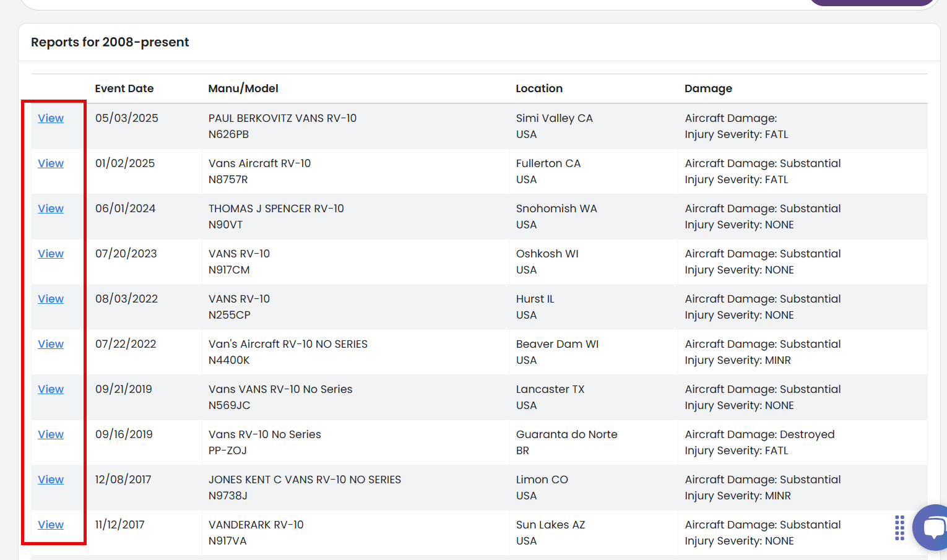Select PAUL BERKOVITZ VANS RV-10 model text
This screenshot has width=947, height=560.
282,118
